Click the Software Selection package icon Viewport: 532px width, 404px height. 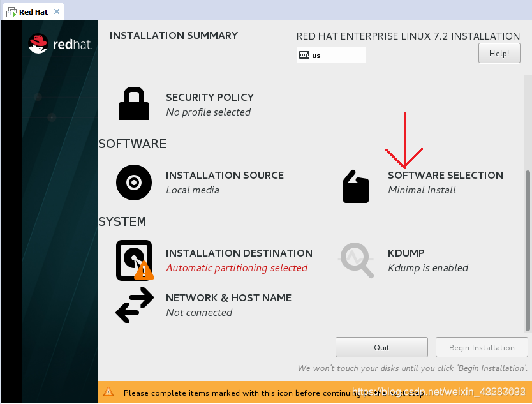pyautogui.click(x=355, y=186)
